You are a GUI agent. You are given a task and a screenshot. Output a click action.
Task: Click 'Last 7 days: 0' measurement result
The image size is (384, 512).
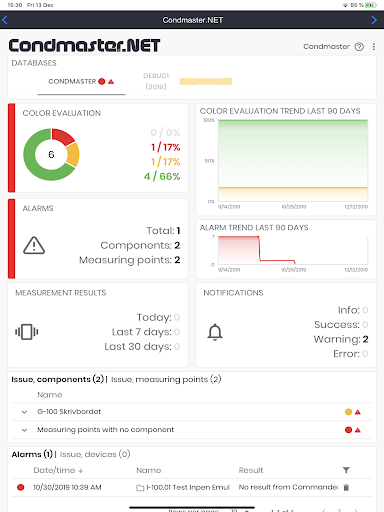[146, 332]
